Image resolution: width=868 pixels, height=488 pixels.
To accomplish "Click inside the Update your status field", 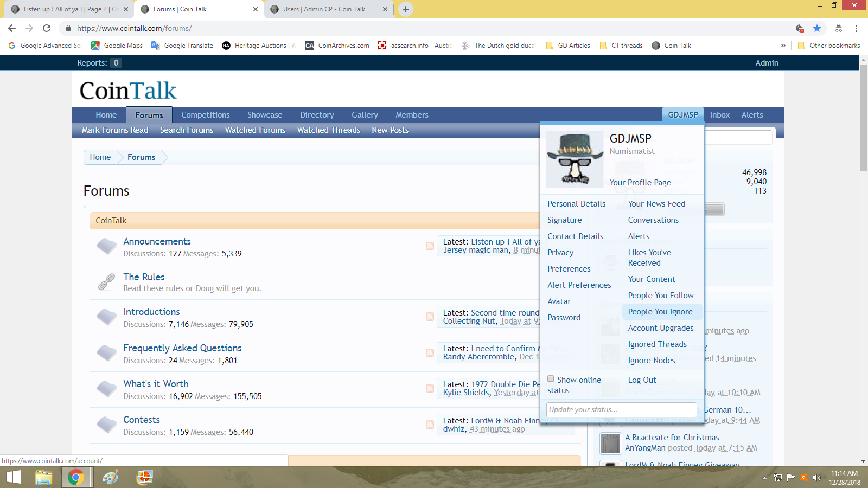I will pos(621,410).
